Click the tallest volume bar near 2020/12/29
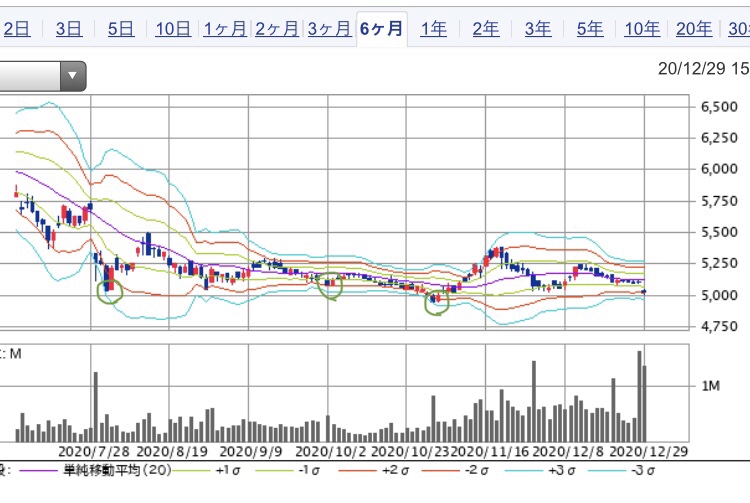The width and height of the screenshot is (750, 503). coord(639,396)
